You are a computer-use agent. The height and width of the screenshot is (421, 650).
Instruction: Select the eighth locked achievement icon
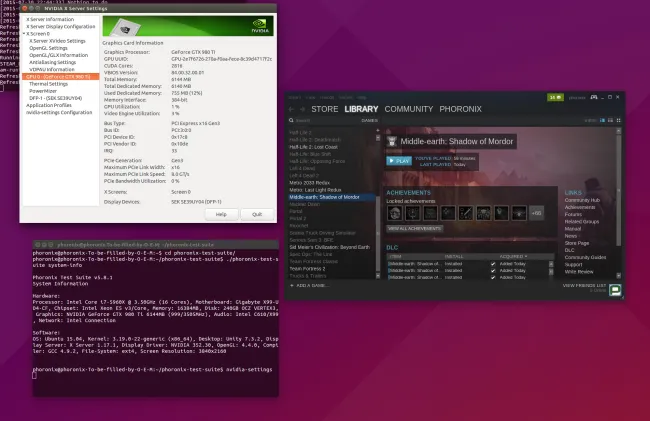pyautogui.click(x=519, y=213)
